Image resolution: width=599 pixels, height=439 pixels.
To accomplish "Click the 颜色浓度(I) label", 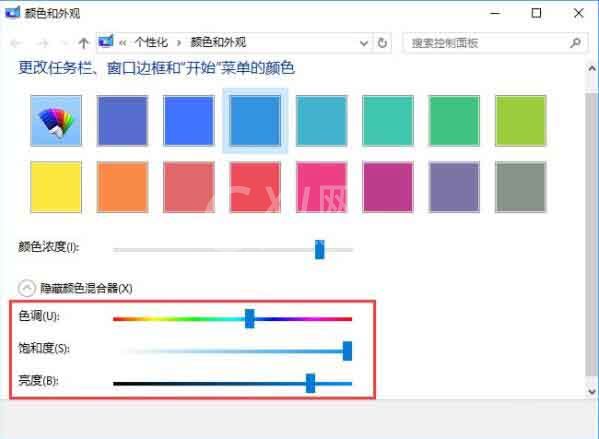I will [49, 247].
